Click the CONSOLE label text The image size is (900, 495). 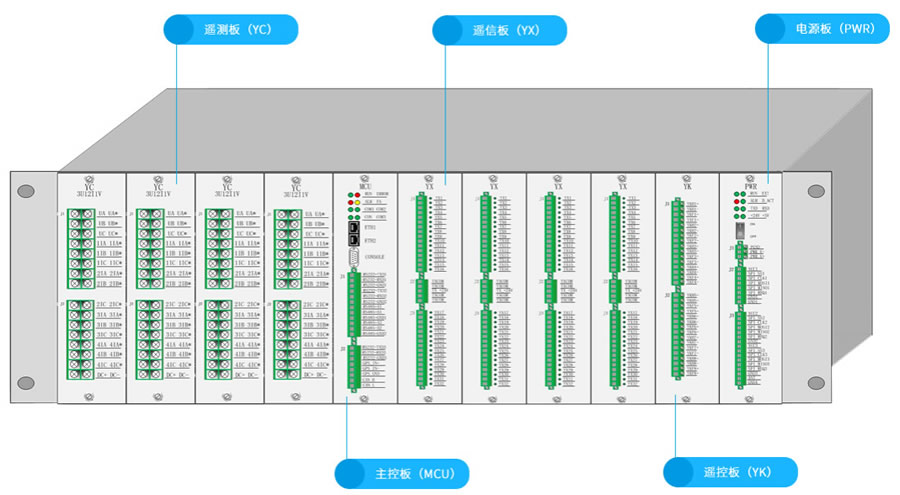click(x=375, y=257)
